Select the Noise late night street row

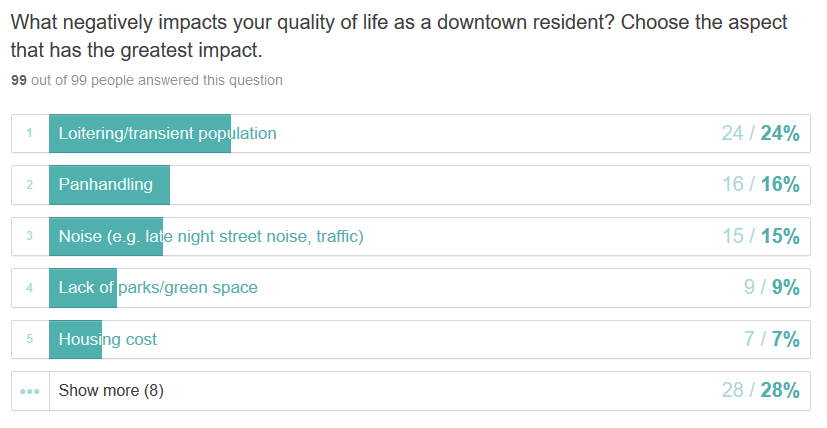coord(411,236)
